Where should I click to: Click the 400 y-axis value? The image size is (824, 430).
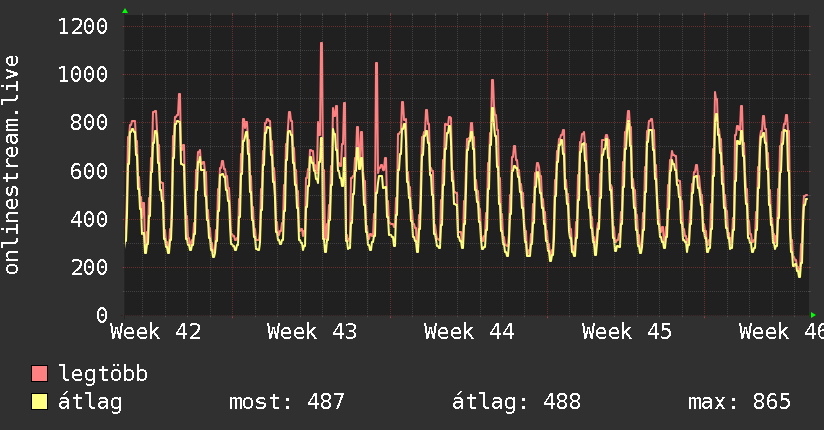pos(89,219)
